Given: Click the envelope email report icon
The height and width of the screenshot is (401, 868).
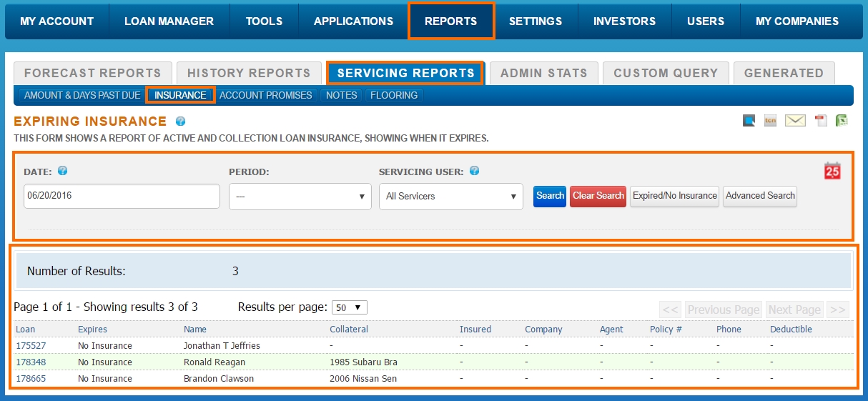Looking at the screenshot, I should (795, 121).
